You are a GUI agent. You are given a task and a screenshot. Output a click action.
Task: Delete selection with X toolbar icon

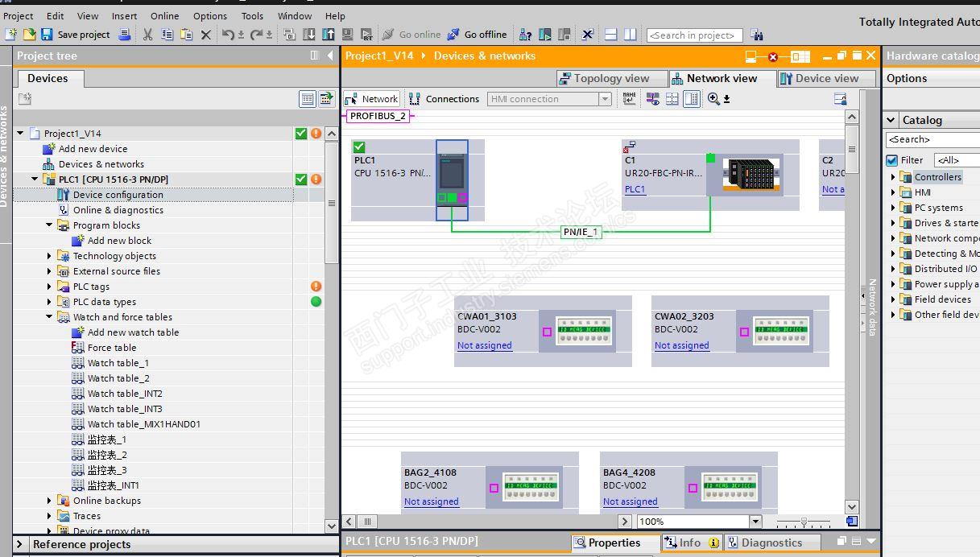[205, 35]
